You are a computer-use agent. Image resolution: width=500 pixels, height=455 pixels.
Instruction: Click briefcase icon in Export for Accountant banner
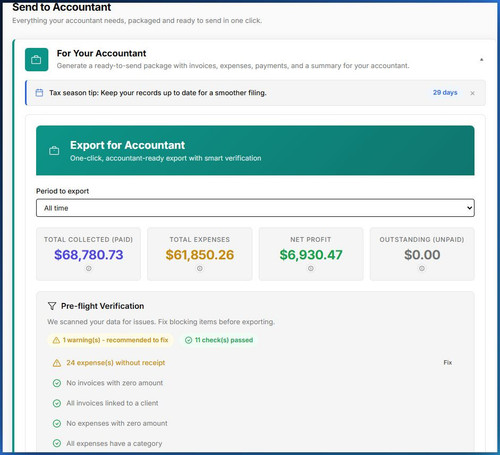pyautogui.click(x=54, y=151)
